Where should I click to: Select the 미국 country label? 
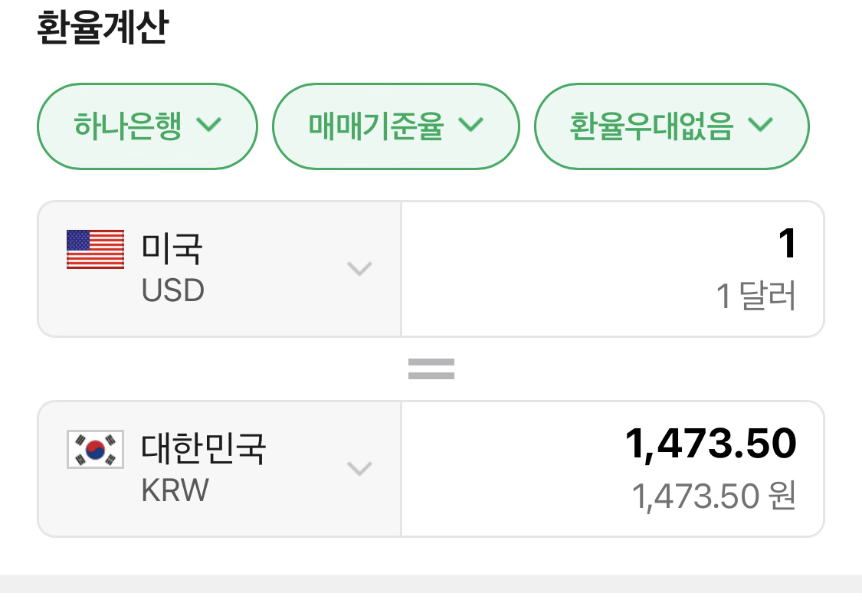tap(172, 248)
